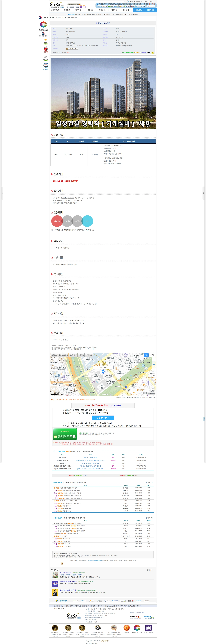Click the 연봉정보 더보기 button

click(x=103, y=418)
